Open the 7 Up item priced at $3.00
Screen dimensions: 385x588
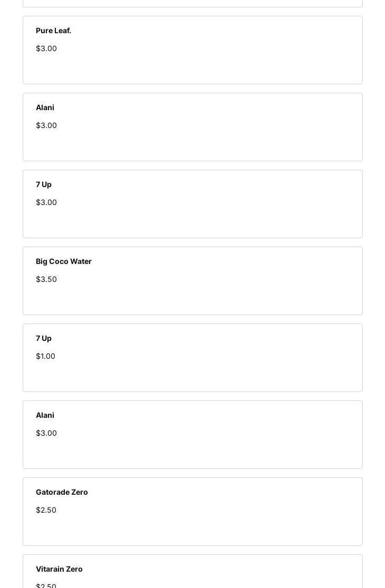click(192, 204)
